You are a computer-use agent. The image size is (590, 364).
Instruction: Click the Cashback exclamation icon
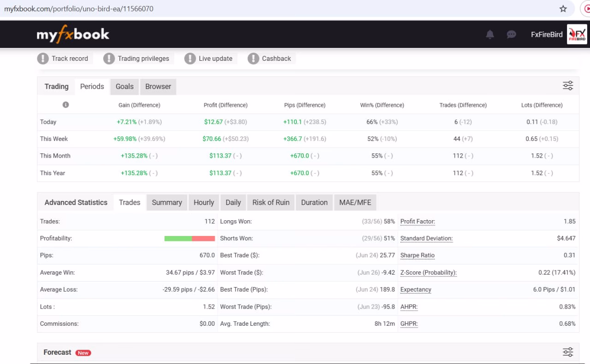point(253,59)
